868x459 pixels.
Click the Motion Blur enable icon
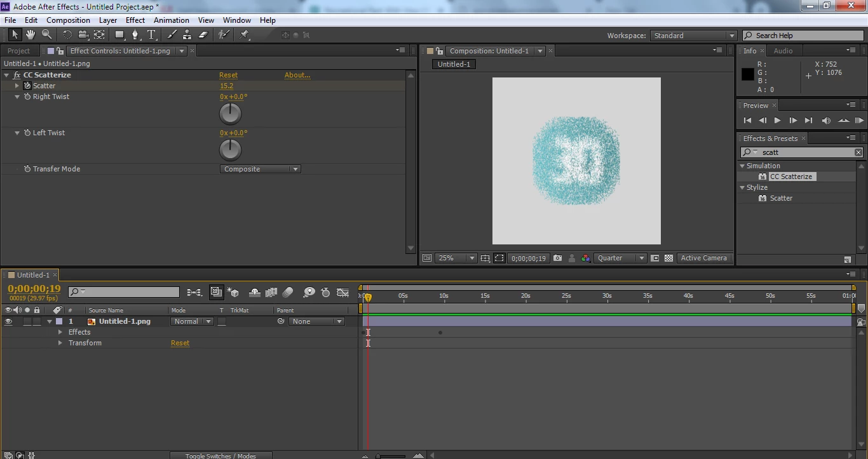point(288,292)
